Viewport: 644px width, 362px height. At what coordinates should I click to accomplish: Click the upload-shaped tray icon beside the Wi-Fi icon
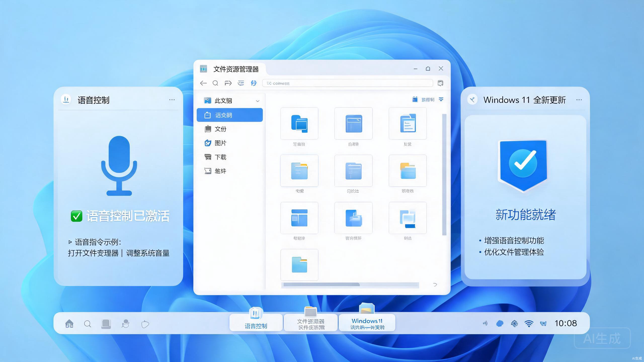tap(514, 324)
